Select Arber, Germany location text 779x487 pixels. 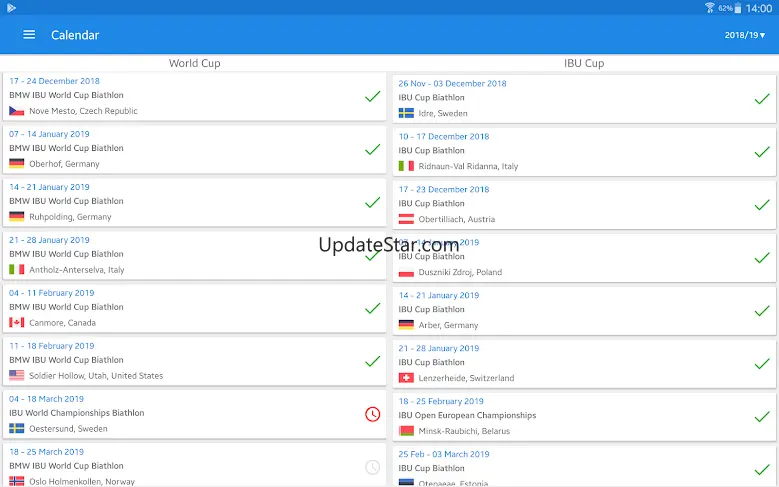click(x=448, y=325)
